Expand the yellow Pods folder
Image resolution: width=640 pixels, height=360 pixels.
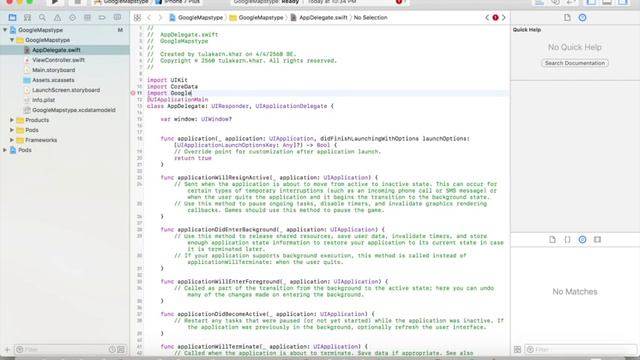(12, 130)
